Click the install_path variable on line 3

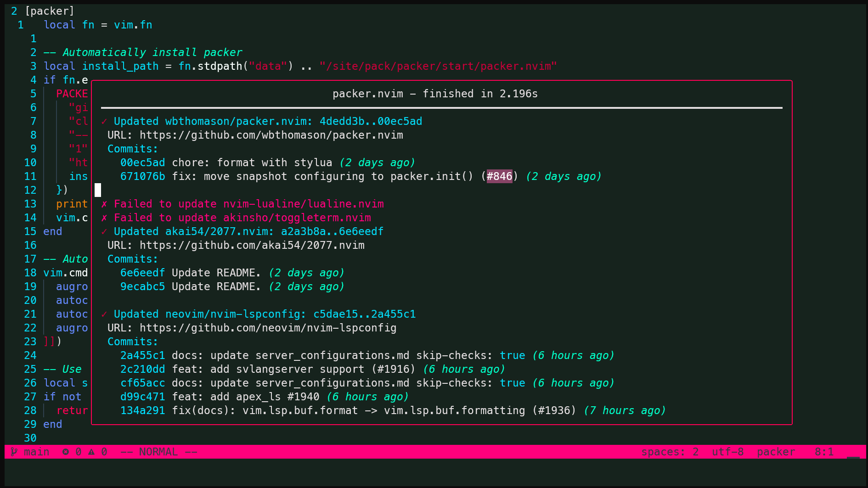[x=120, y=66]
